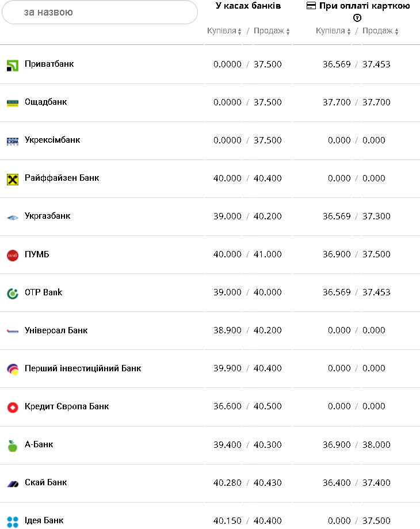Sort by card payment Продаж rate
This screenshot has height=529, width=420.
[380, 31]
